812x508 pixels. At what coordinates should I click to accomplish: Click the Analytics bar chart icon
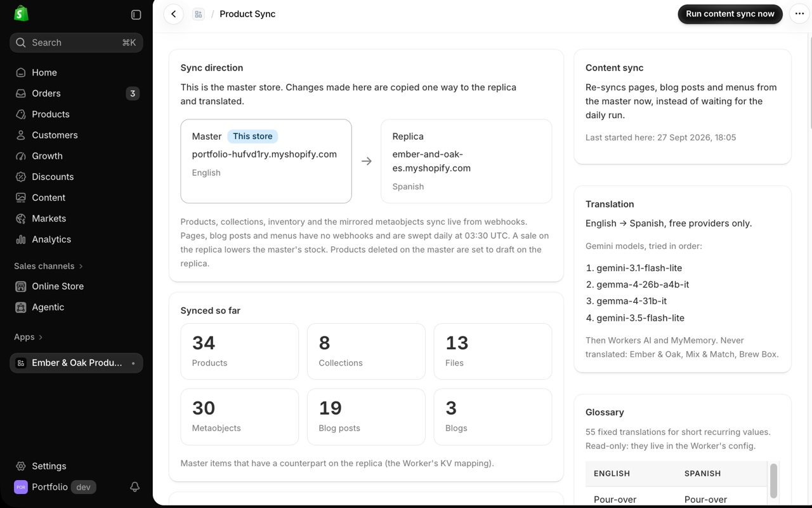pos(21,239)
